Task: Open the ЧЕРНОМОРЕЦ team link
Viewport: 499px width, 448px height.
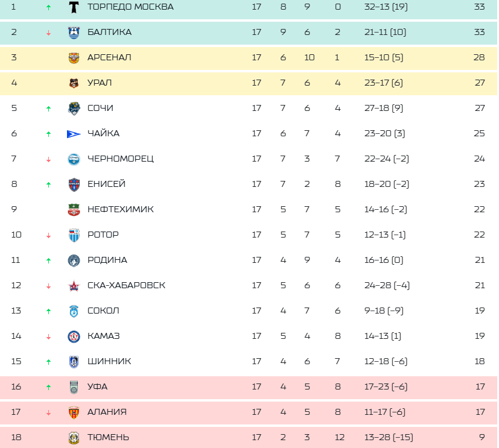Action: point(120,159)
